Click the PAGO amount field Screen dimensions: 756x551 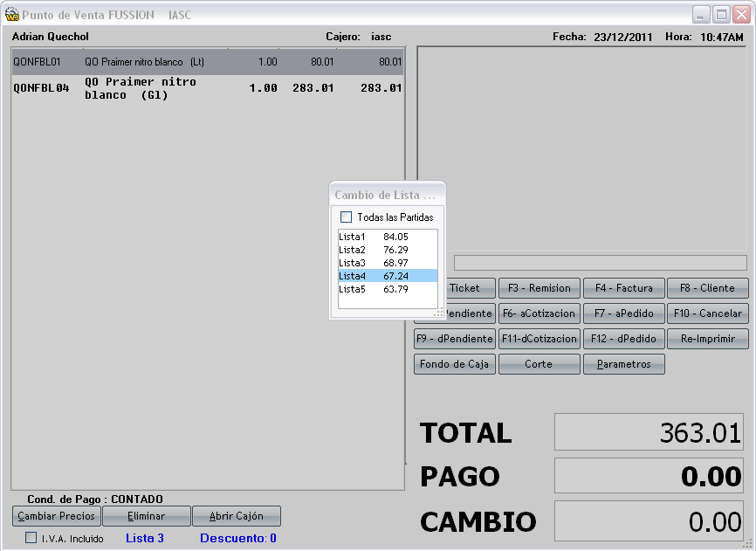(649, 476)
